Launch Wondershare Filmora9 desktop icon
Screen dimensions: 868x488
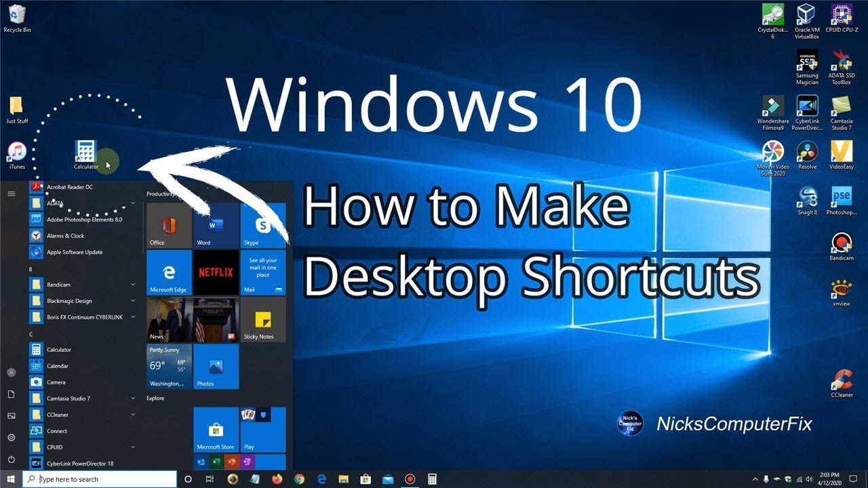(x=773, y=113)
